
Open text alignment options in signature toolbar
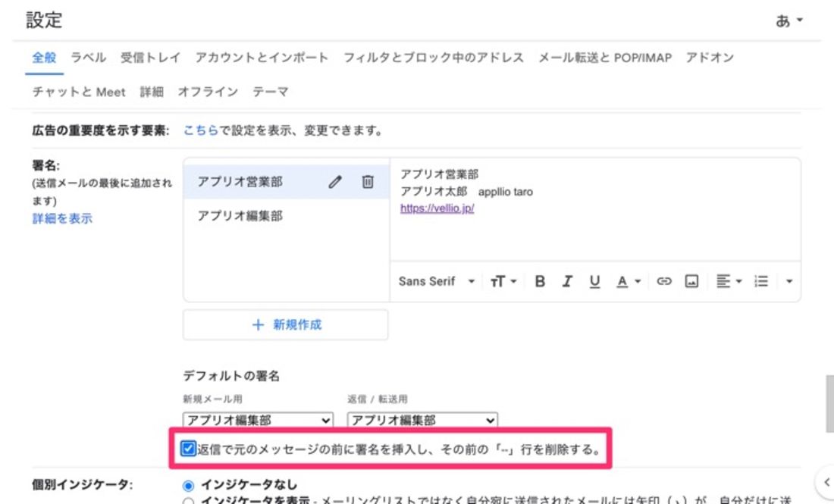click(729, 281)
